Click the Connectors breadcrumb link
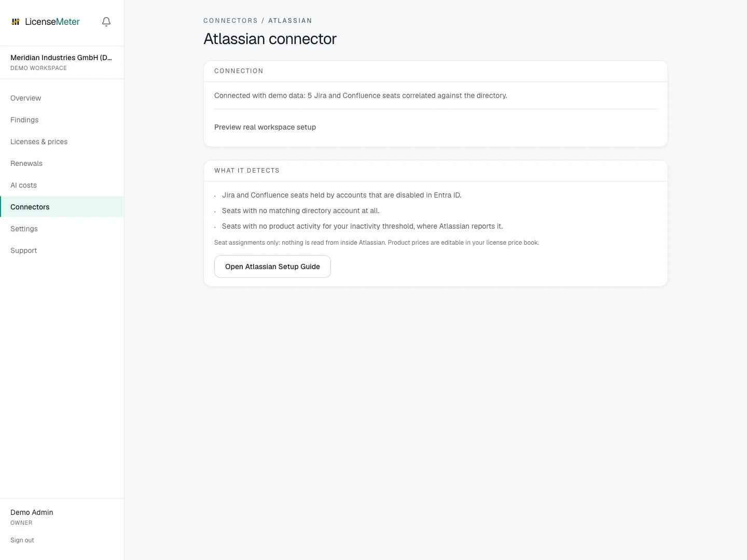The height and width of the screenshot is (560, 747). coord(230,21)
